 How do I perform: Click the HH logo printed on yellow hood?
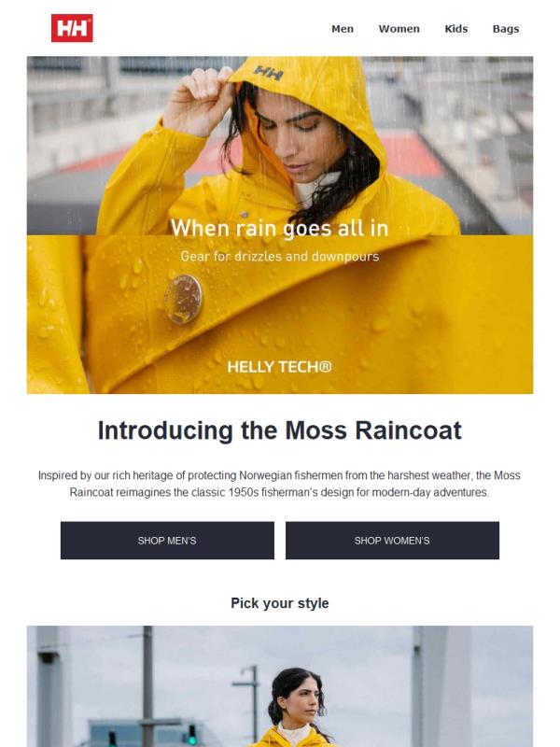pos(269,73)
